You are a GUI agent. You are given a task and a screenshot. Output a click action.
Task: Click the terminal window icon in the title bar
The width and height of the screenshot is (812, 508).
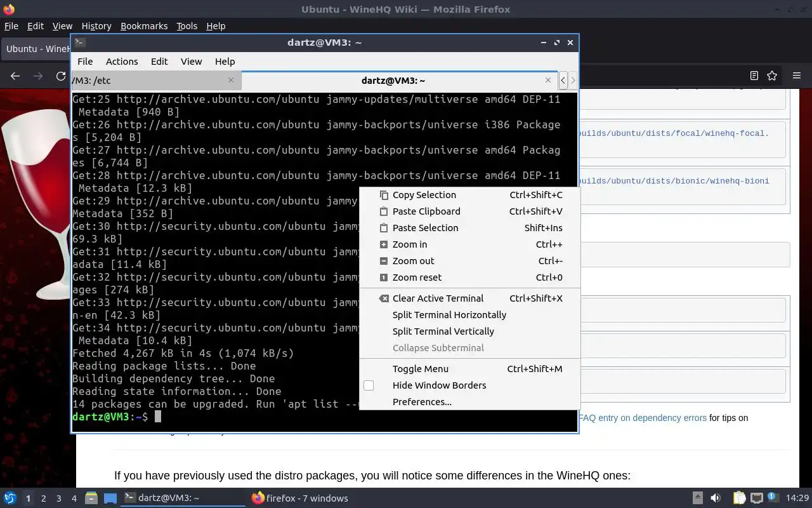(80, 43)
